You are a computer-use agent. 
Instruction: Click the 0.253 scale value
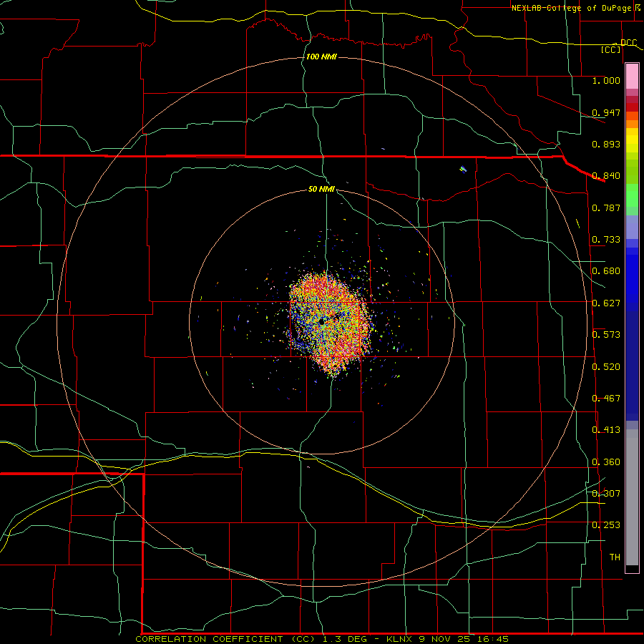point(606,525)
